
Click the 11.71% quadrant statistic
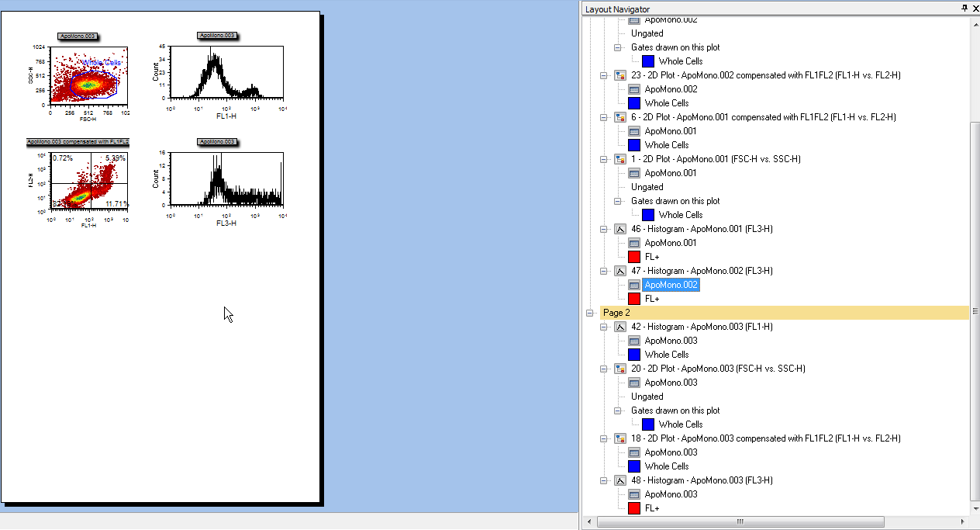117,204
